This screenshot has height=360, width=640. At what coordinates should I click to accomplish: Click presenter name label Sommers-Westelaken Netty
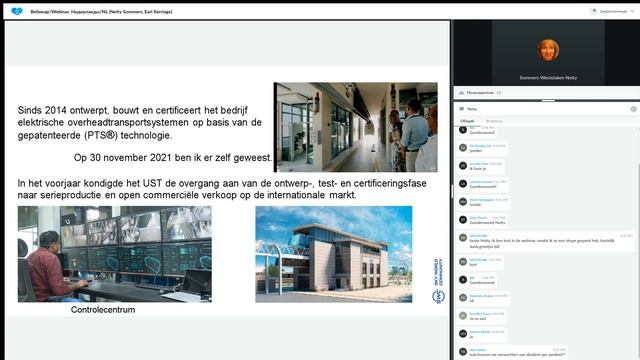pos(548,78)
